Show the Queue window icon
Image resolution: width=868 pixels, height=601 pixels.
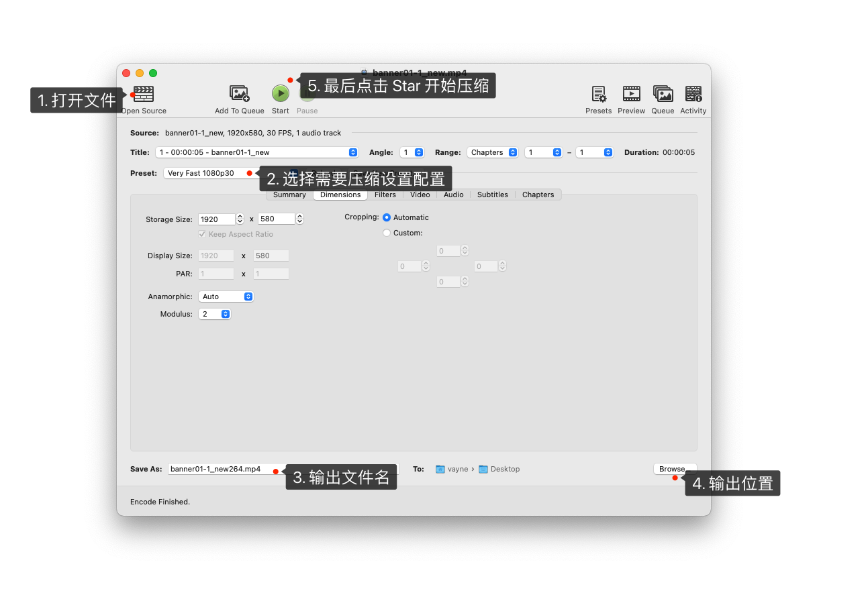[663, 94]
